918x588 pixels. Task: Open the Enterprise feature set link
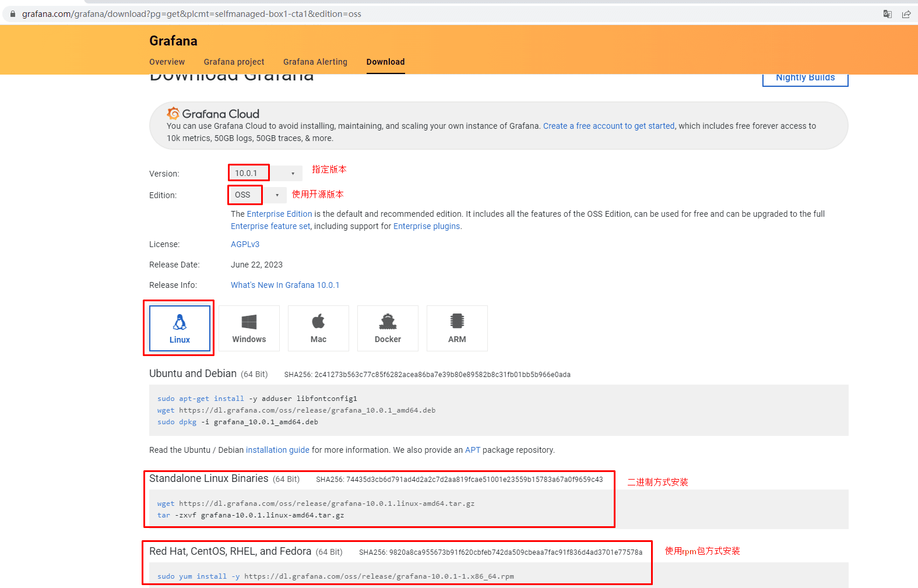[x=270, y=226]
